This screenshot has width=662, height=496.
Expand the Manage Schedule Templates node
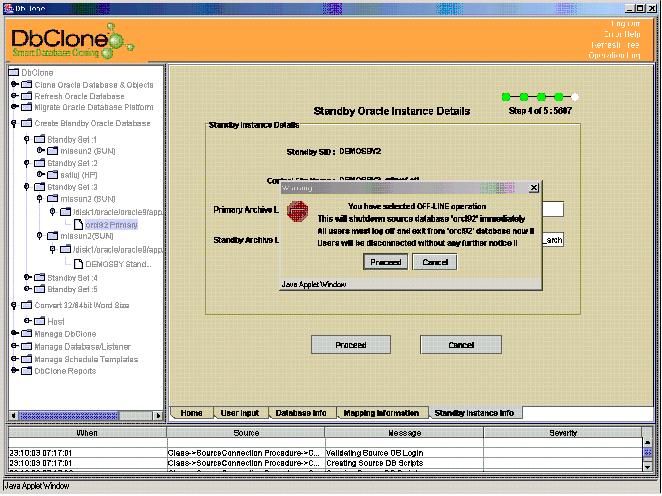14,359
